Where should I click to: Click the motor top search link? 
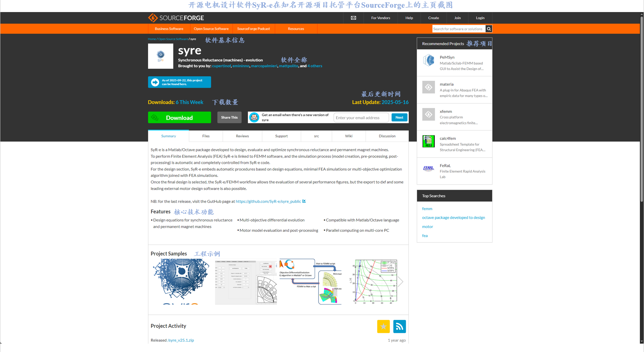pyautogui.click(x=427, y=227)
